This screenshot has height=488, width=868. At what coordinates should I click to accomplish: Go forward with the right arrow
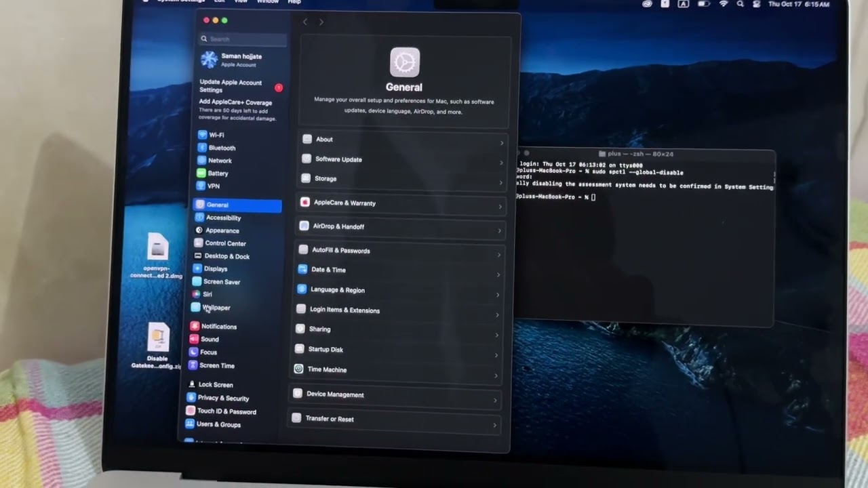[321, 22]
